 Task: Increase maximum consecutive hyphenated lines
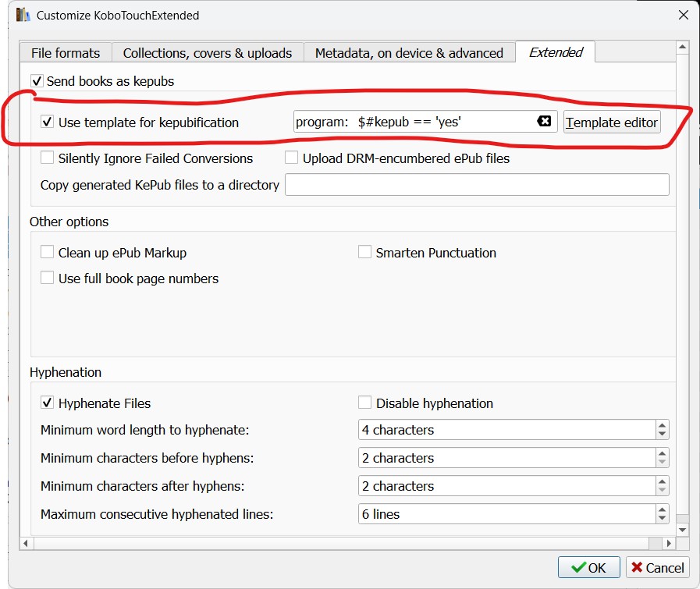(662, 509)
